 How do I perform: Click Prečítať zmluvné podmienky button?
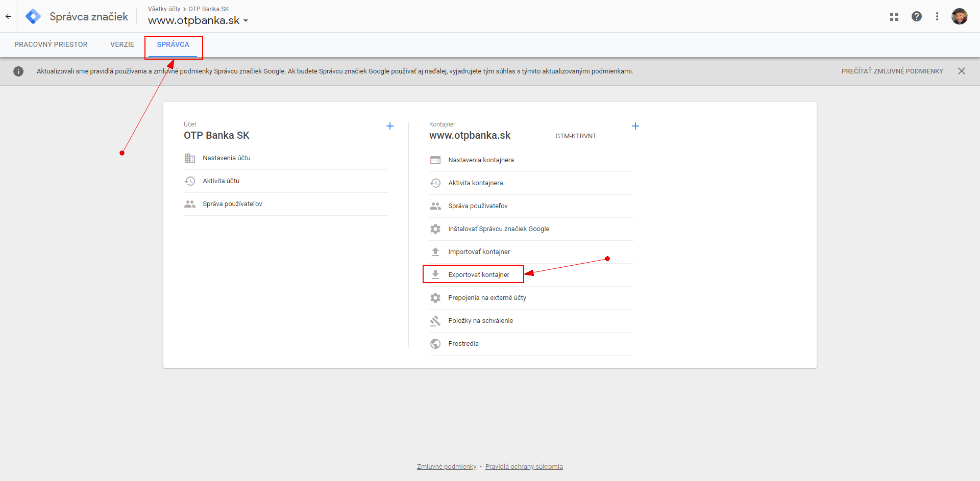point(892,71)
